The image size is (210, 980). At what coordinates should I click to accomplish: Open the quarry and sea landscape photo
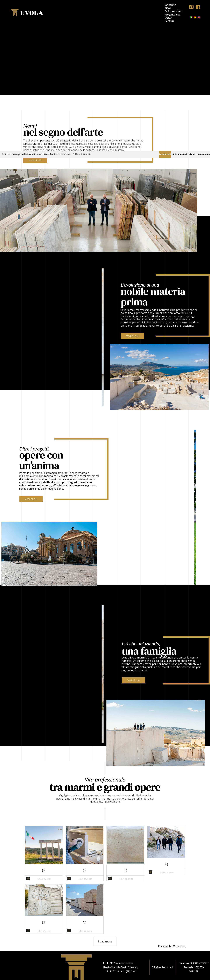(x=159, y=377)
